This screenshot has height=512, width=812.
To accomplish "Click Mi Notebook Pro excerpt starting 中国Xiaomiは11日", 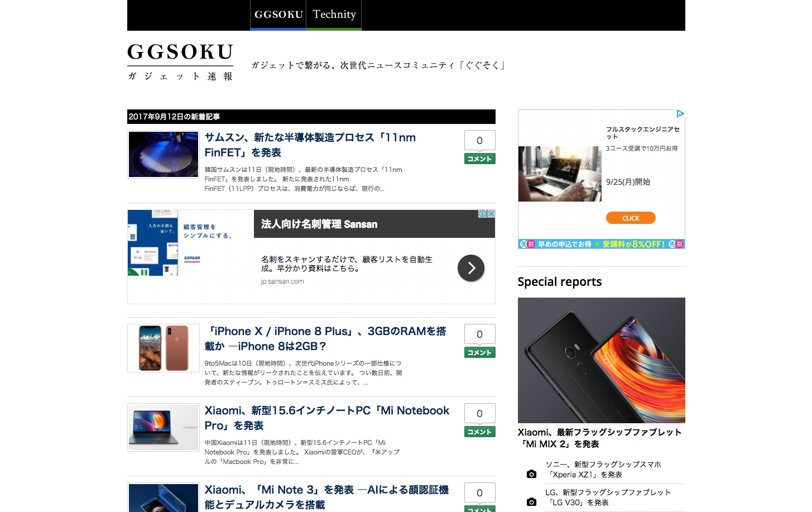I will [302, 452].
